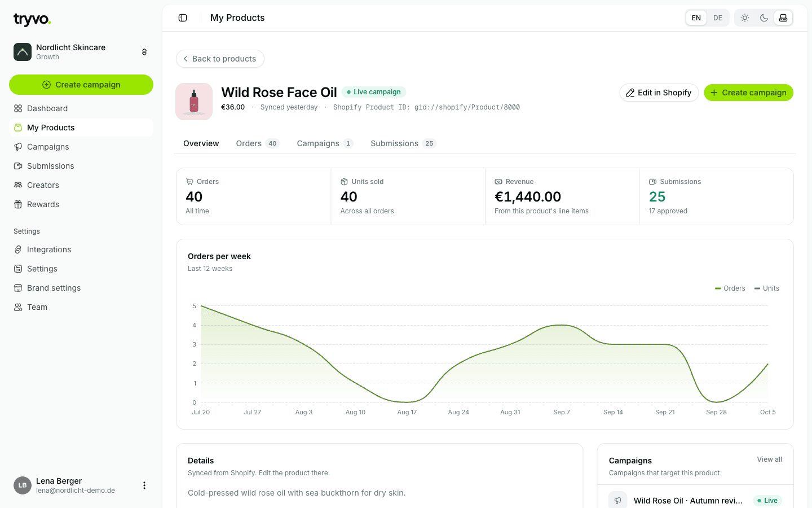Viewport: 812px width, 508px height.
Task: Click the Wild Rose Face Oil thumbnail
Action: [x=194, y=102]
